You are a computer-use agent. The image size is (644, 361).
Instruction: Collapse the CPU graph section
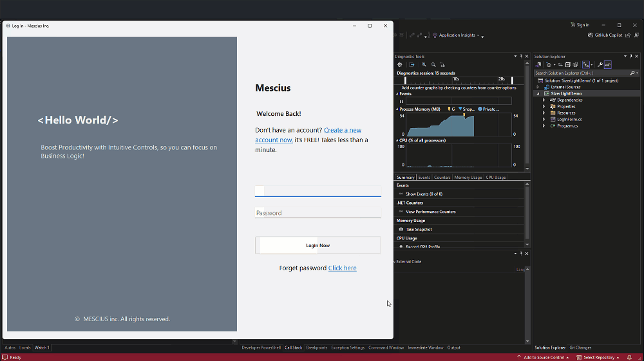tap(397, 140)
